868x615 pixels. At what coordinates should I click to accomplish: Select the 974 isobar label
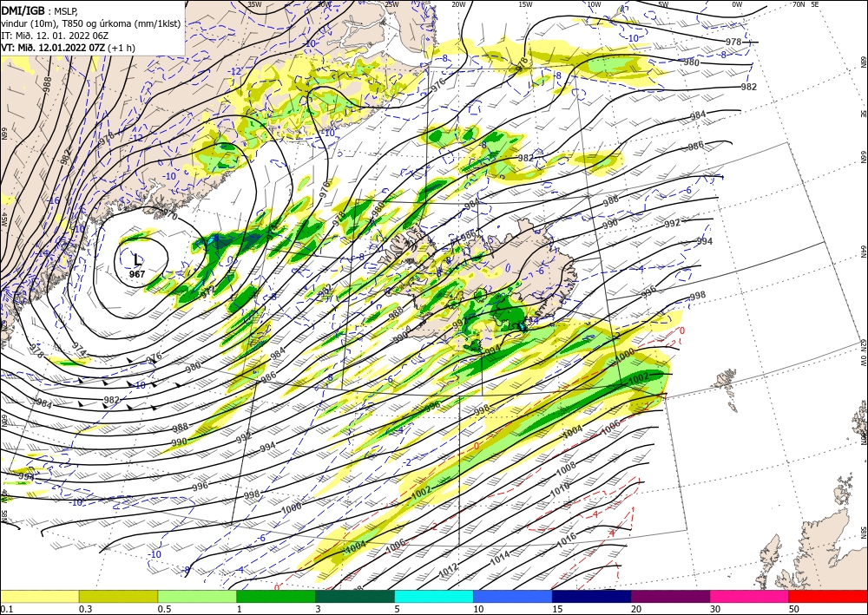coord(79,350)
